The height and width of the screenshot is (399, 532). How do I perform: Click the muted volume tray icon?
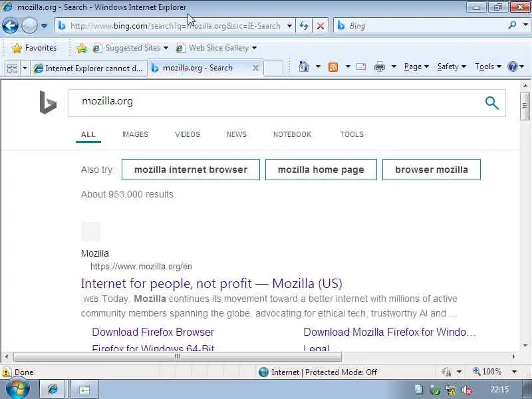[467, 390]
